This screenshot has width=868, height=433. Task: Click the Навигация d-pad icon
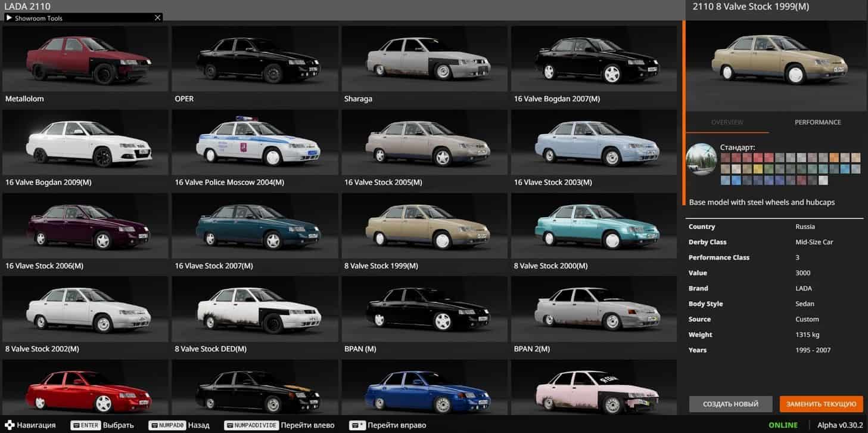8,425
